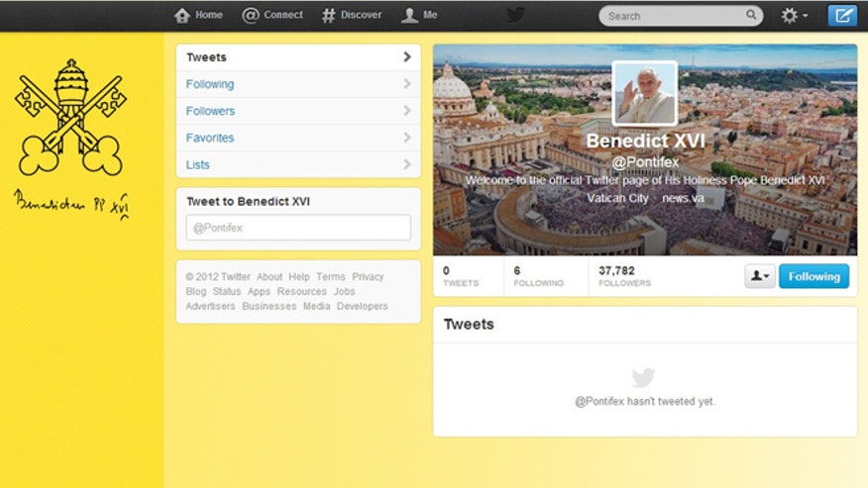
Task: Click the "© 2012 Twitter" footer text
Action: click(218, 276)
